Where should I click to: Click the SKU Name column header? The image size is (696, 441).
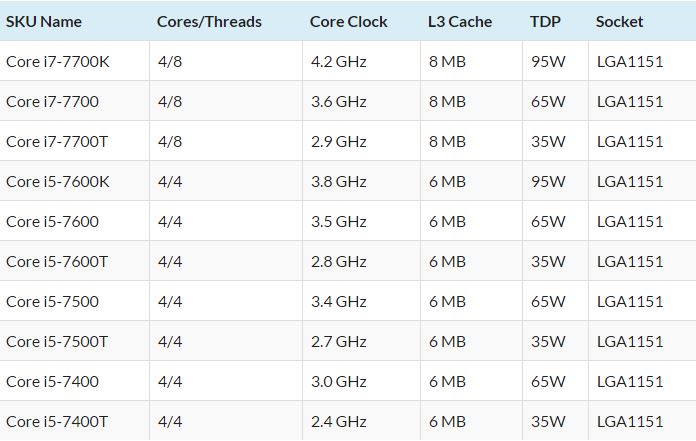point(44,21)
